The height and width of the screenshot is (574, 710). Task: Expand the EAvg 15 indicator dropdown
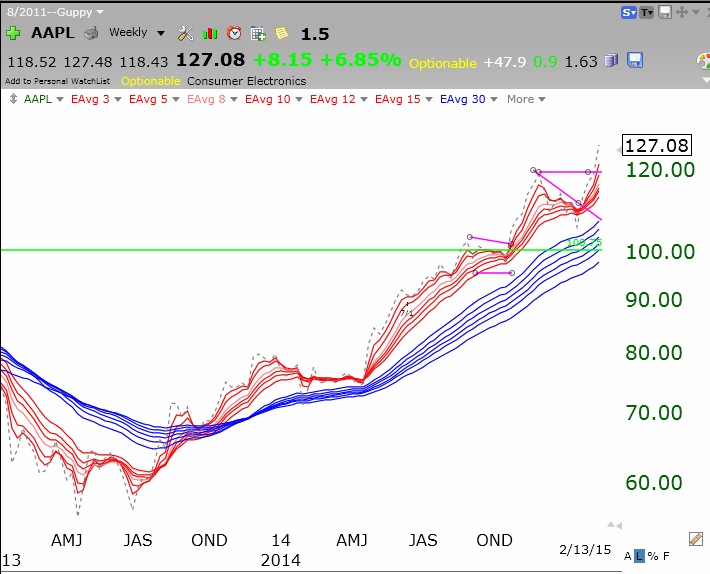pyautogui.click(x=429, y=99)
